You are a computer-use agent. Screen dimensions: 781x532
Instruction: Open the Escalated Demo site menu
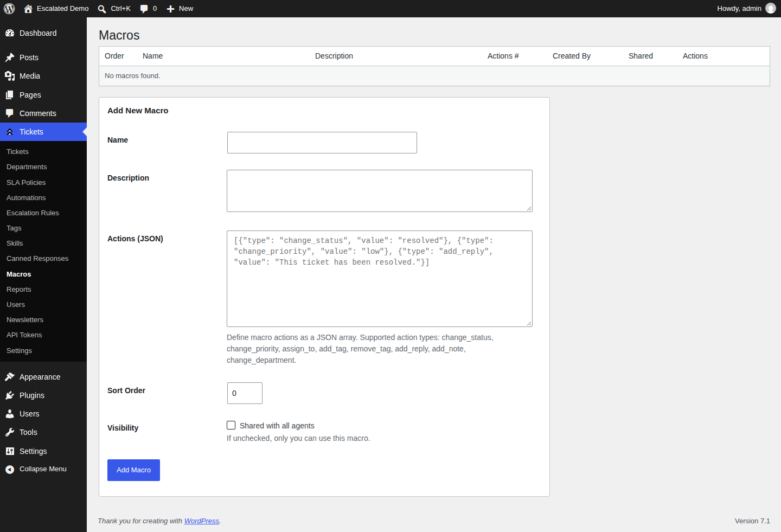point(56,9)
